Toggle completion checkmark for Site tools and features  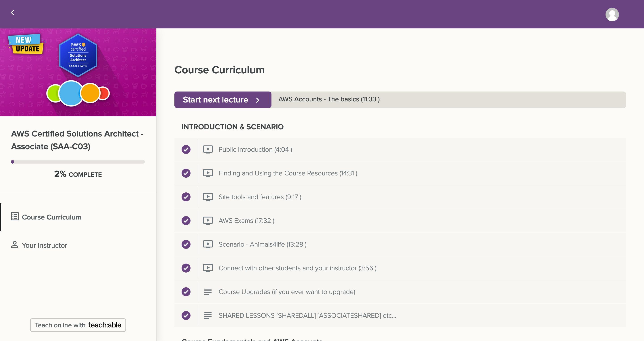186,197
